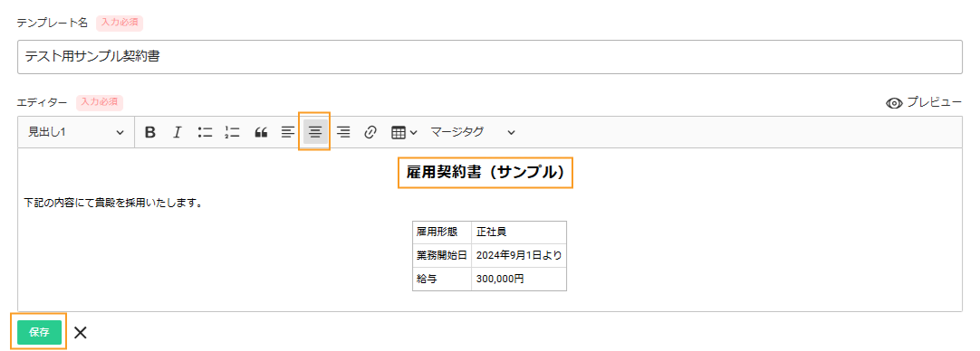Apply block quote formatting

(261, 132)
